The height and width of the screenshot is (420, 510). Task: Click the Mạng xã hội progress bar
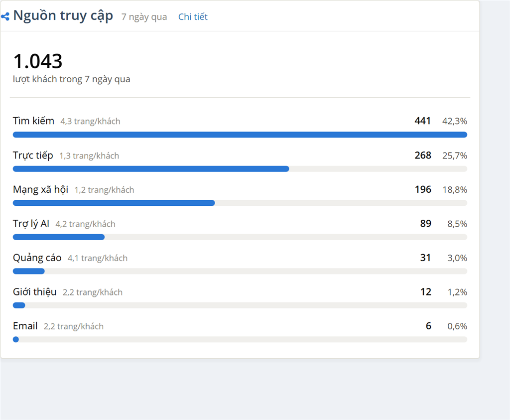(x=240, y=203)
